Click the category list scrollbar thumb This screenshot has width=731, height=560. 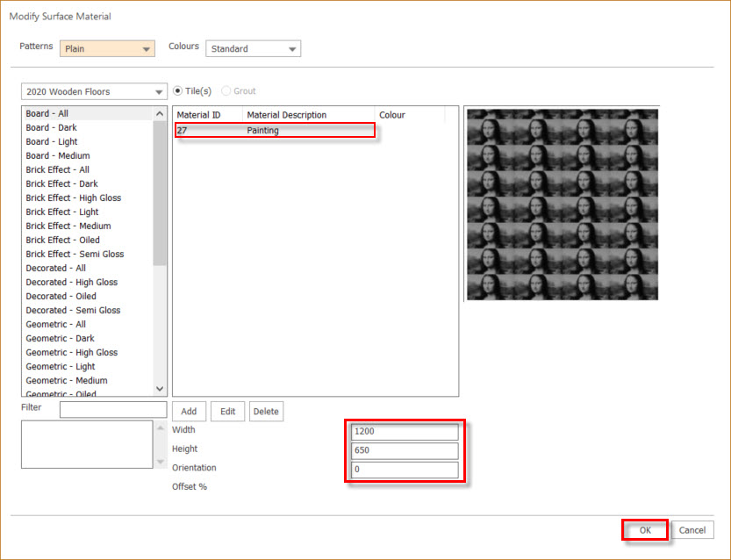point(160,193)
